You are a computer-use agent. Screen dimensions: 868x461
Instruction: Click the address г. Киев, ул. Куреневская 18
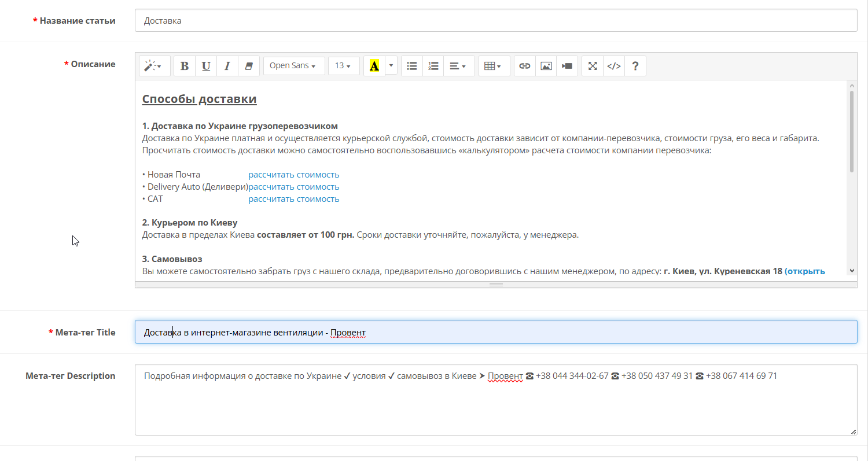point(723,271)
